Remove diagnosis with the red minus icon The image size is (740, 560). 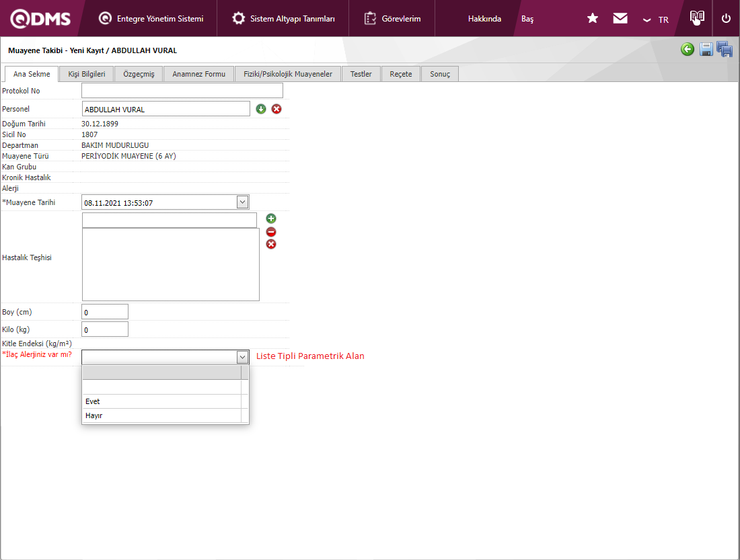click(271, 231)
